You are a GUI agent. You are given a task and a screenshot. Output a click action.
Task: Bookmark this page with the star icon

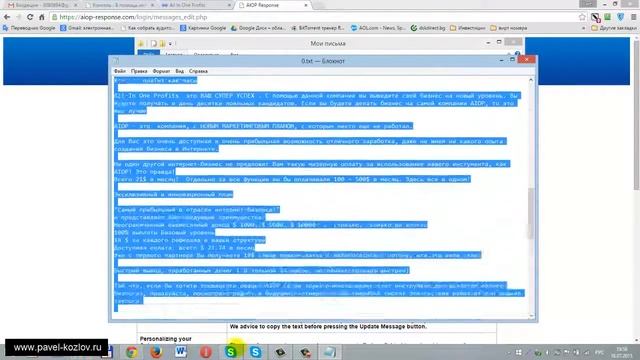[x=582, y=17]
